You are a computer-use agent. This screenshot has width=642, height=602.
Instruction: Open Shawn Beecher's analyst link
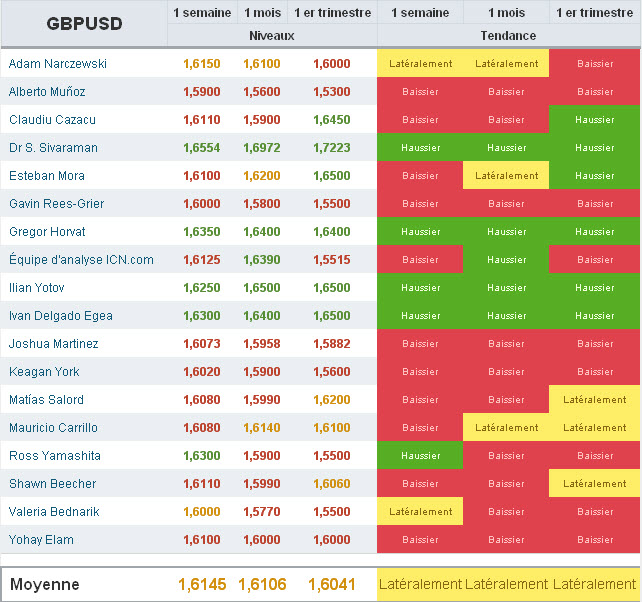point(52,484)
